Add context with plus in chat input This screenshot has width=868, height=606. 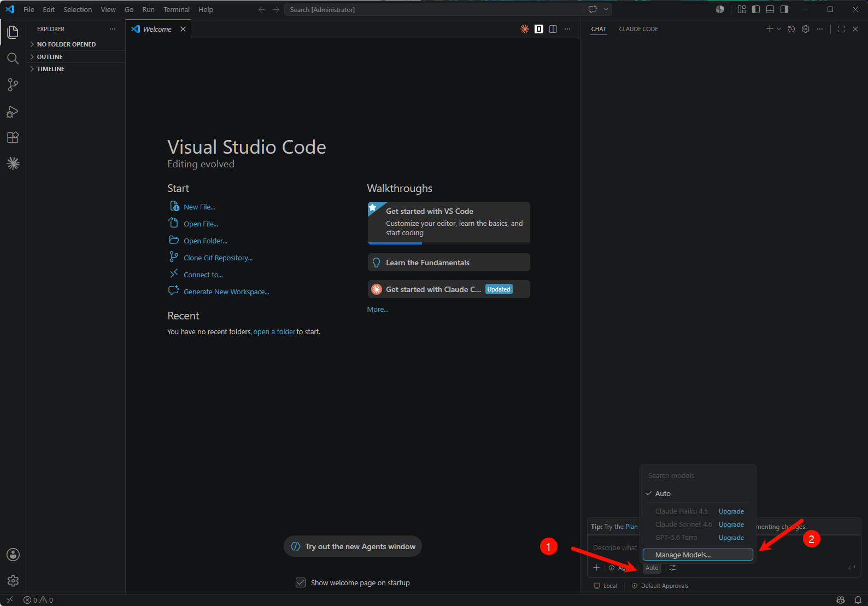pos(596,568)
